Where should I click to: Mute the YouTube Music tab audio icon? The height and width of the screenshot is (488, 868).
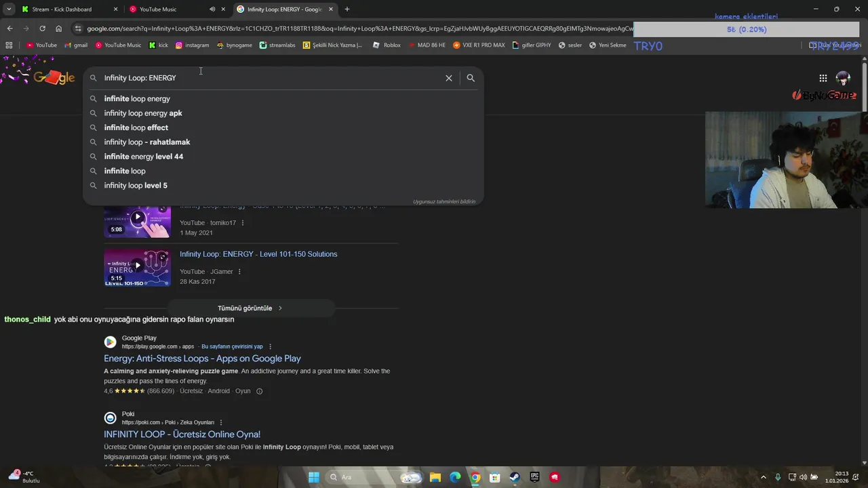tap(212, 9)
